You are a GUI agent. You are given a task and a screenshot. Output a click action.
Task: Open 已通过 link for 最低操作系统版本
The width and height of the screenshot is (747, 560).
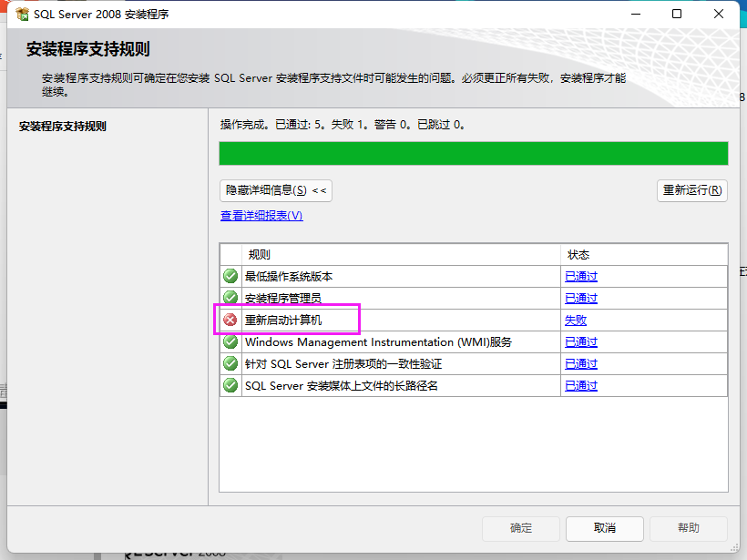tap(580, 276)
